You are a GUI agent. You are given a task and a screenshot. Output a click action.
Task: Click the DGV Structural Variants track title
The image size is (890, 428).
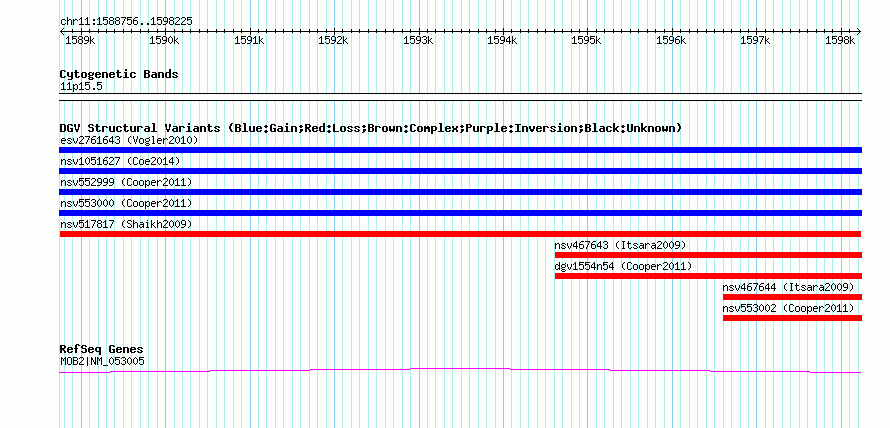click(371, 128)
